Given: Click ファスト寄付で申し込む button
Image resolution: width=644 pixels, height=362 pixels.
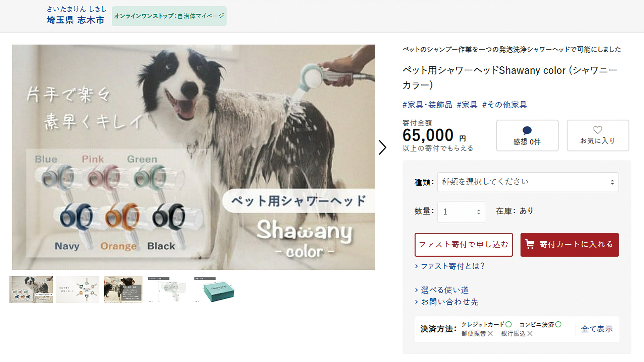Looking at the screenshot, I should (464, 245).
